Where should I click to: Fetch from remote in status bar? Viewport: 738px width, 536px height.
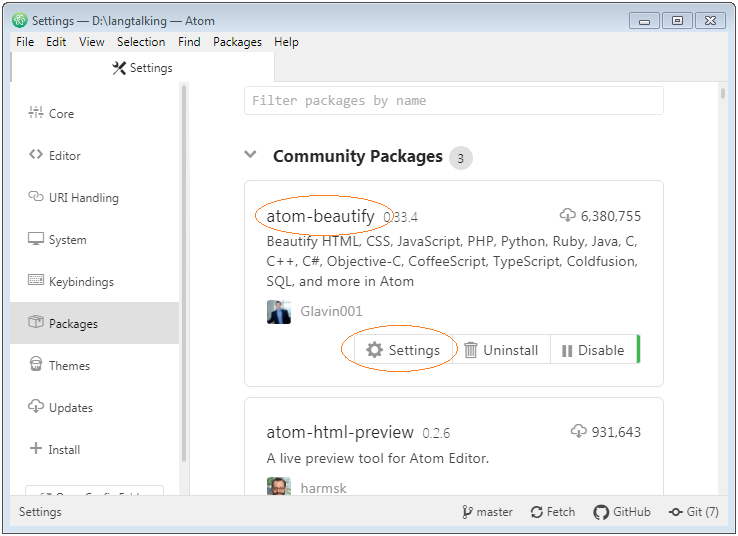click(x=553, y=512)
